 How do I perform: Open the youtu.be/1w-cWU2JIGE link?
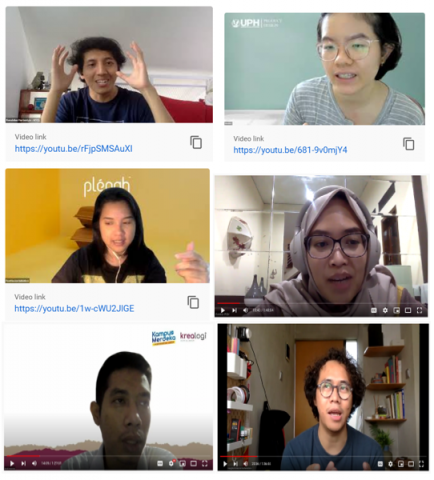pos(74,309)
